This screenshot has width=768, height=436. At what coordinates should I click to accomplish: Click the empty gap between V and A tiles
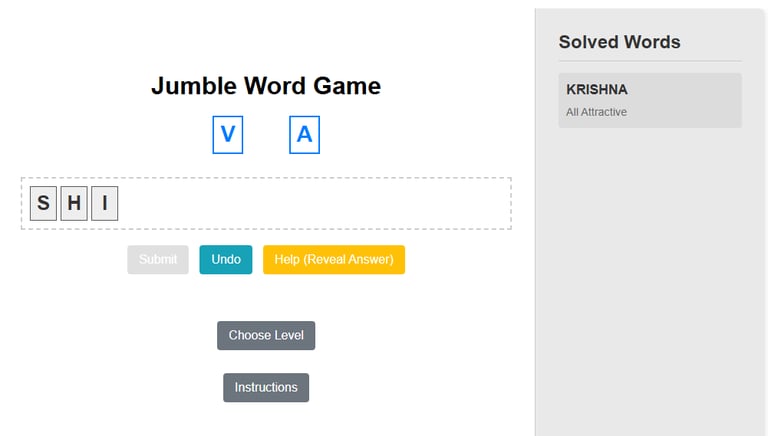pyautogui.click(x=266, y=135)
